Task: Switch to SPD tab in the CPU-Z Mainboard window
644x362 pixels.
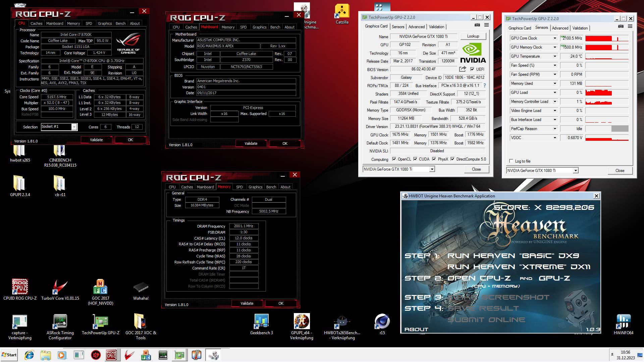Action: point(243,27)
